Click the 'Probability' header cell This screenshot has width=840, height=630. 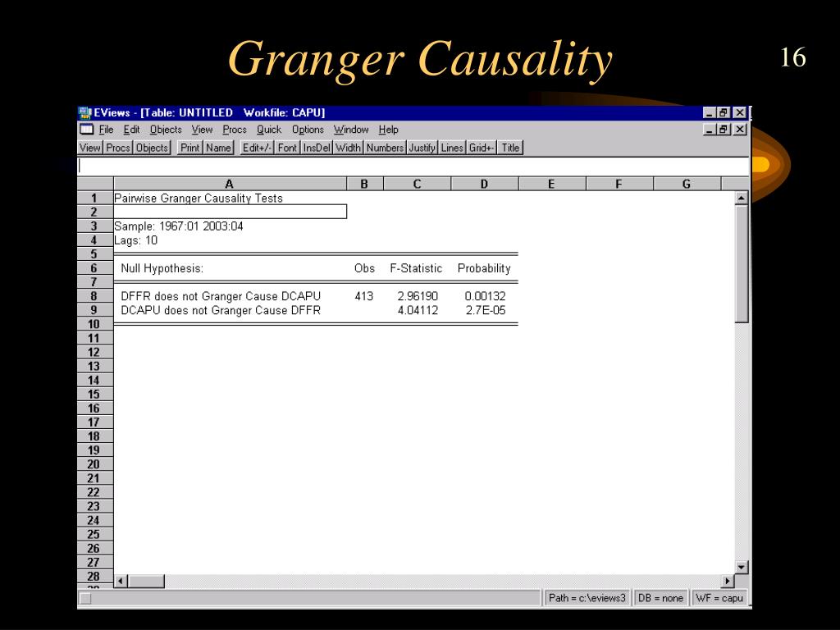tap(484, 268)
